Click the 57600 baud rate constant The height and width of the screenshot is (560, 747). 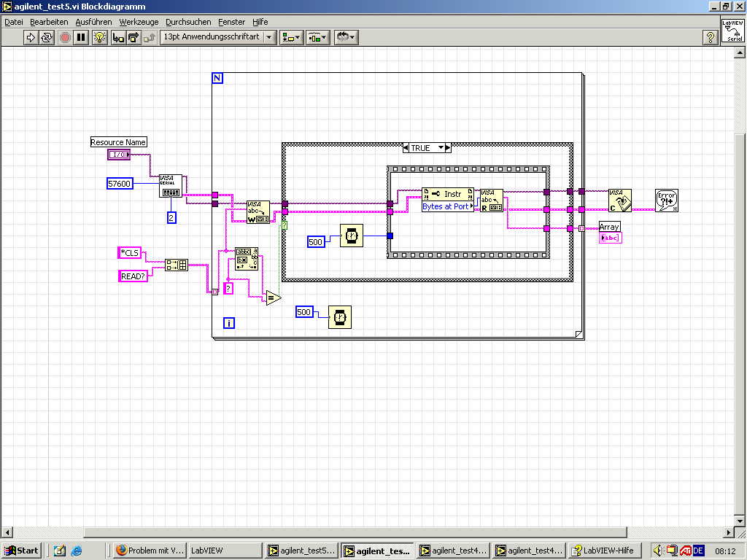[120, 184]
